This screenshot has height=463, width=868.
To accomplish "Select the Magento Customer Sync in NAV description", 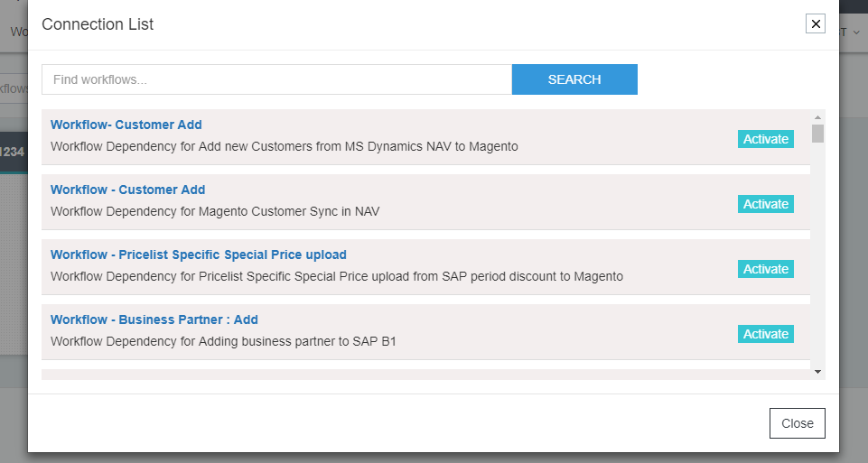I will [215, 211].
